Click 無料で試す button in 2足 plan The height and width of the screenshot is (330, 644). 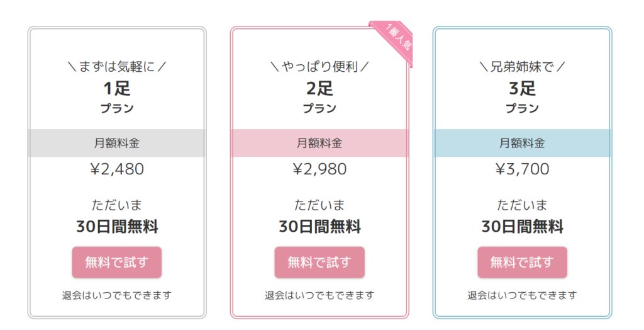[319, 262]
